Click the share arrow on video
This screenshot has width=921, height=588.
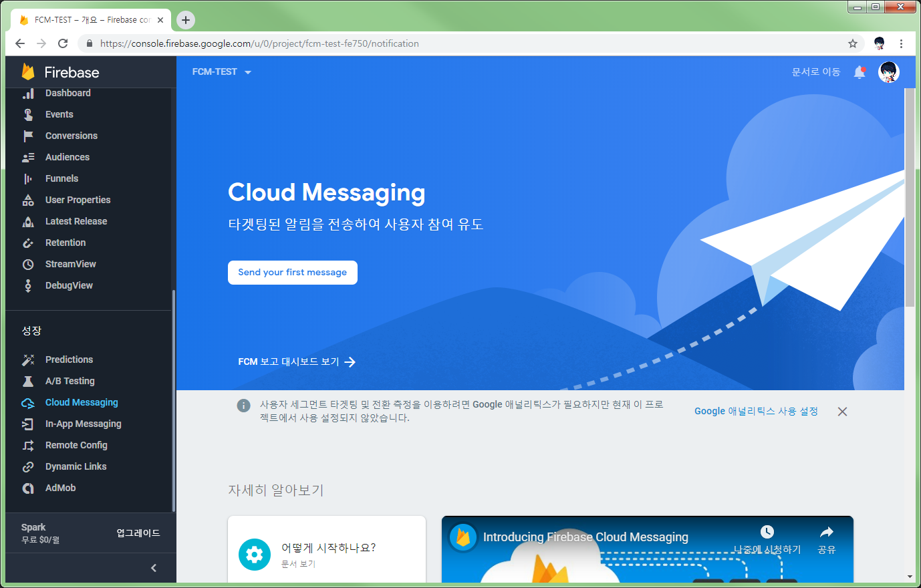click(827, 532)
